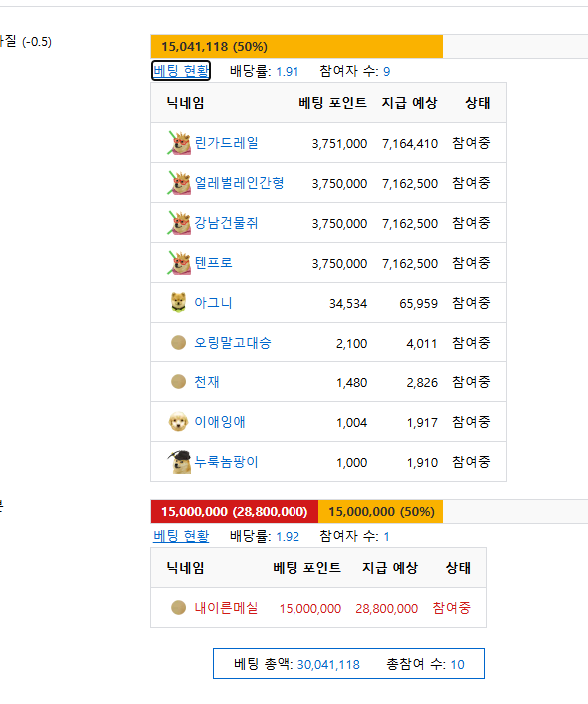Click red bar 15,000,000 (28,800,000)
Image resolution: width=588 pixels, height=704 pixels.
pyautogui.click(x=235, y=512)
